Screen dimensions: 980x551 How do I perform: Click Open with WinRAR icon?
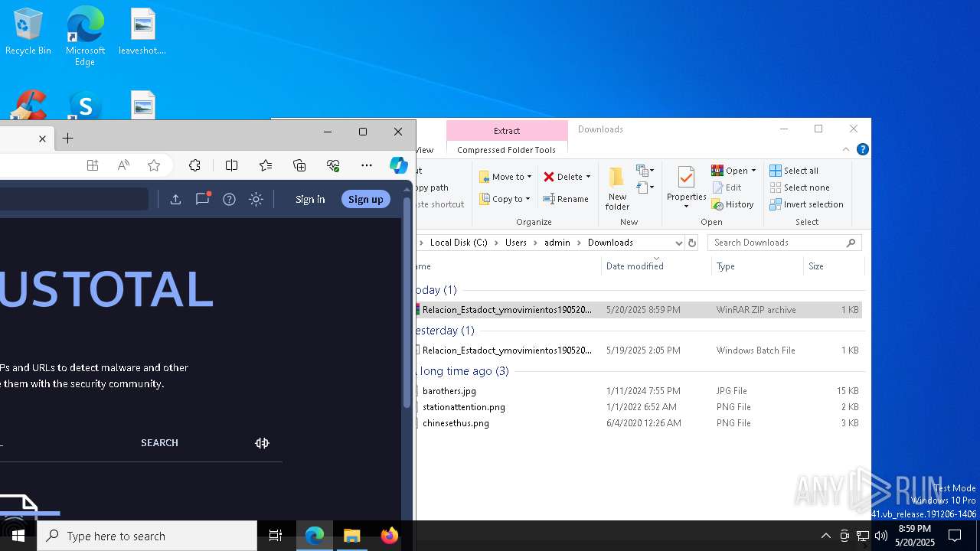point(717,171)
